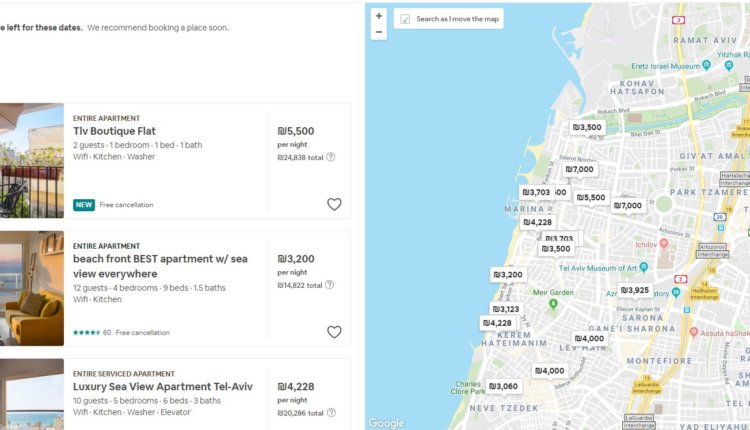Select the ₪3,200 price marker on map
Image resolution: width=750 pixels, height=430 pixels.
pos(508,275)
